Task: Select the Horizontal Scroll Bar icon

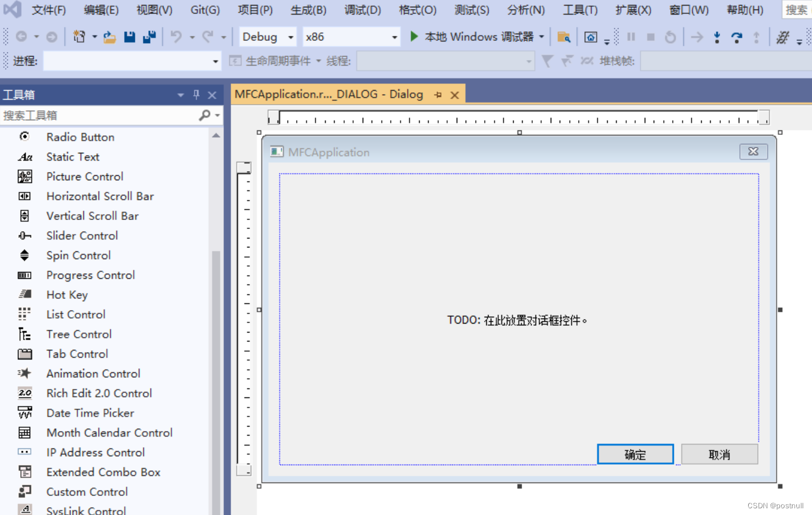Action: tap(25, 196)
